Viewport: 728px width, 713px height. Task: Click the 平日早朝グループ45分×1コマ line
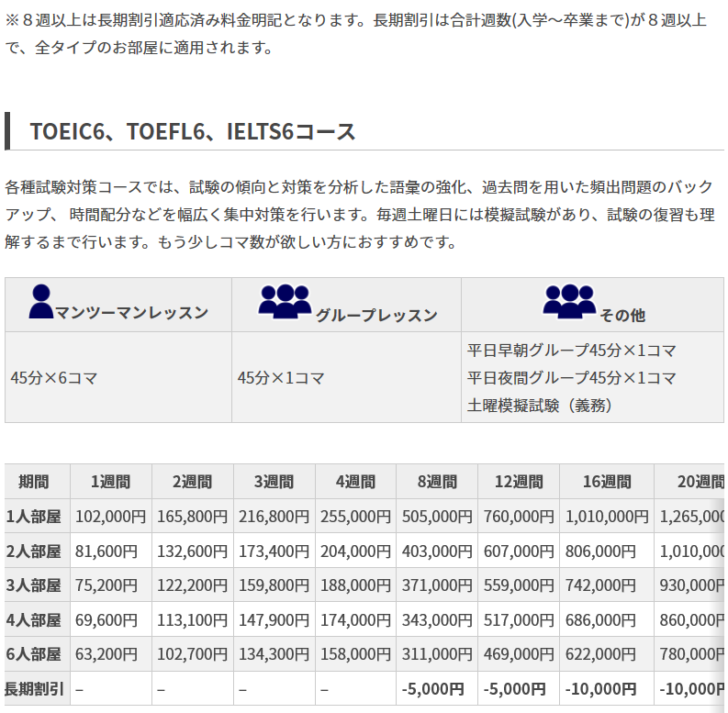pos(572,351)
